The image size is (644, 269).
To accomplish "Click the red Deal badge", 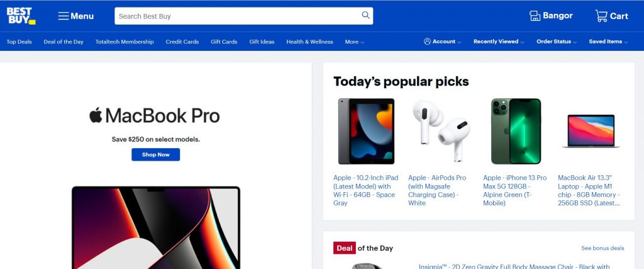I will tap(344, 248).
